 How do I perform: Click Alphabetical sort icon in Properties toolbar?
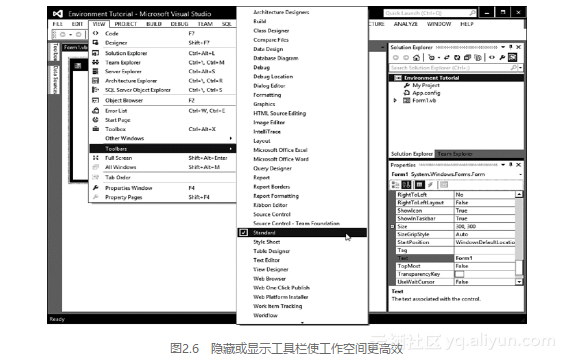pos(406,185)
